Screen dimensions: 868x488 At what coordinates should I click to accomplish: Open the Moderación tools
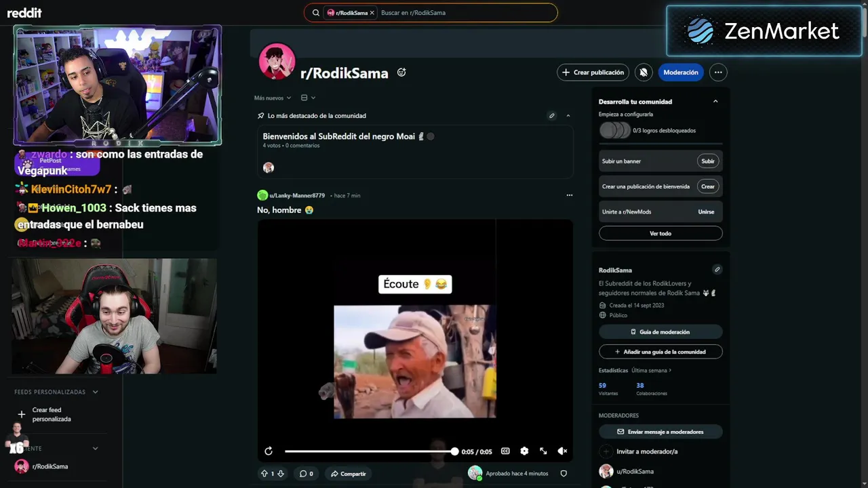click(681, 73)
